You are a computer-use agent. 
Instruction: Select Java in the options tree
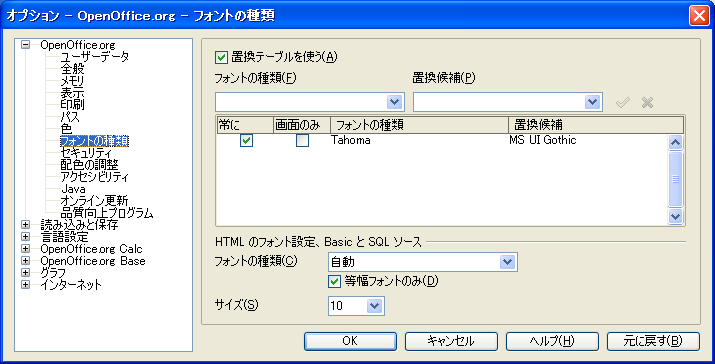[73, 189]
